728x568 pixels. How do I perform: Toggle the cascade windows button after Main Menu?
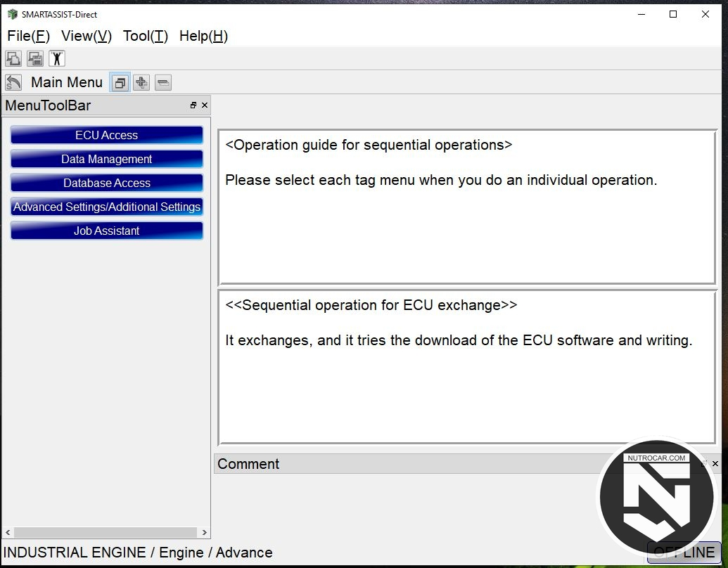[x=120, y=83]
